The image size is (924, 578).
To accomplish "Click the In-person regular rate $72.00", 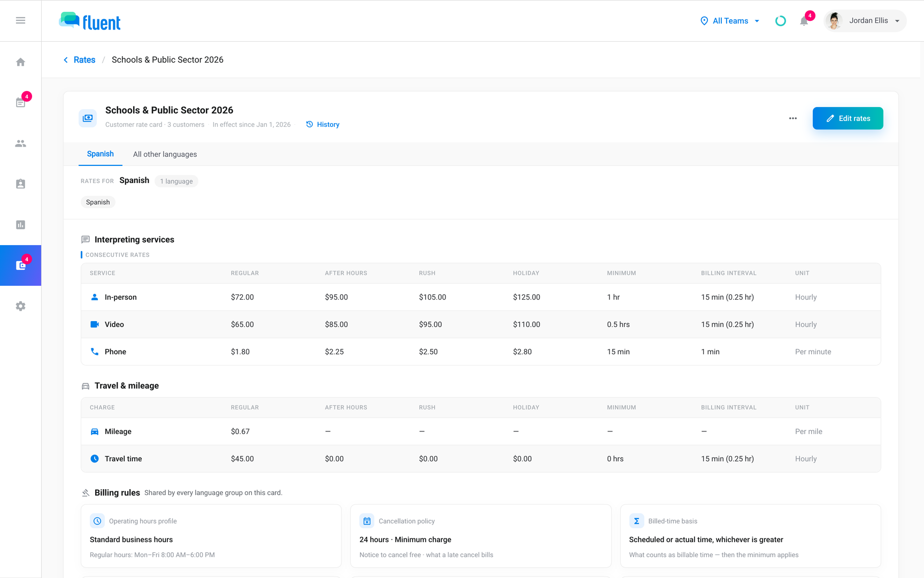I will click(x=242, y=297).
